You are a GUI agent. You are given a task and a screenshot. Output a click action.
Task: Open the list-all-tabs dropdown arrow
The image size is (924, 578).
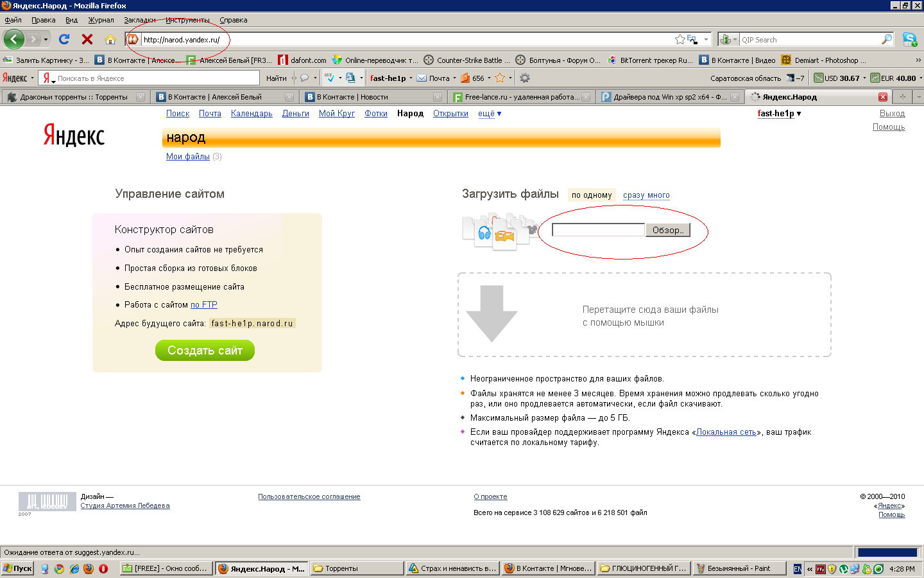tap(919, 97)
